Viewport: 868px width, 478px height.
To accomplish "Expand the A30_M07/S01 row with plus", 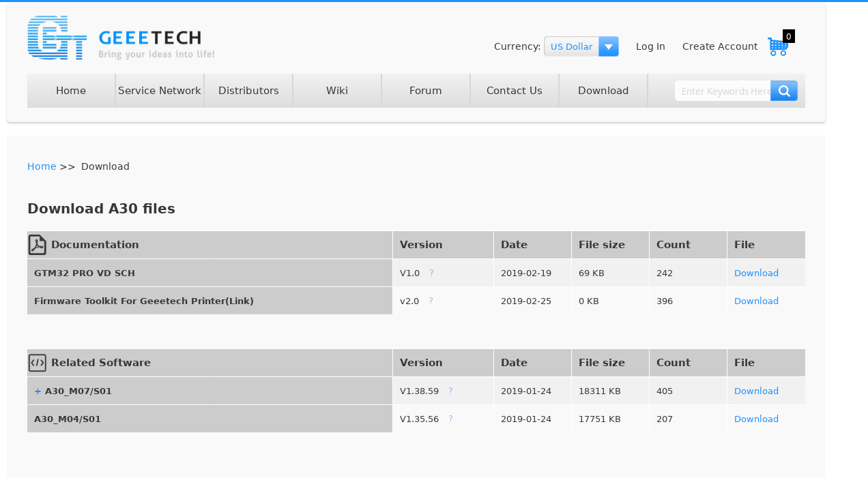I will [38, 391].
